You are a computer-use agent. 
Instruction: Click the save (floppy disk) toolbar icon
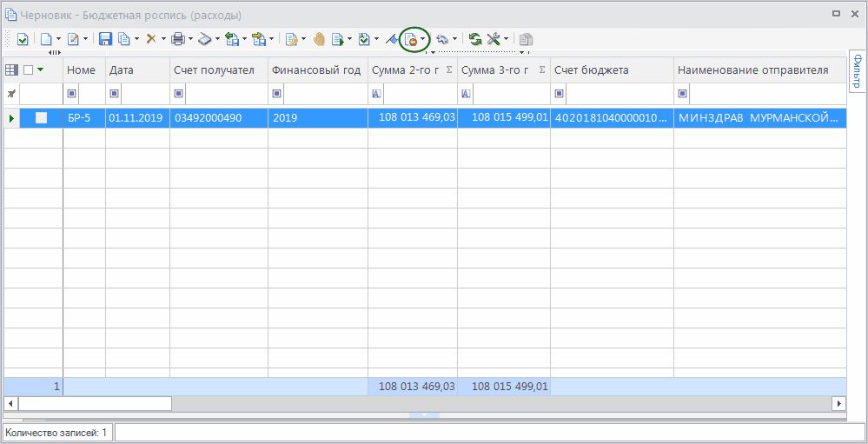tap(105, 39)
